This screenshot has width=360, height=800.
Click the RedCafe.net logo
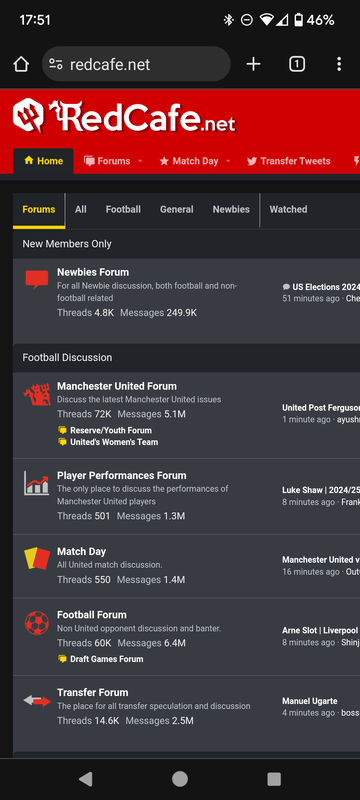(124, 116)
